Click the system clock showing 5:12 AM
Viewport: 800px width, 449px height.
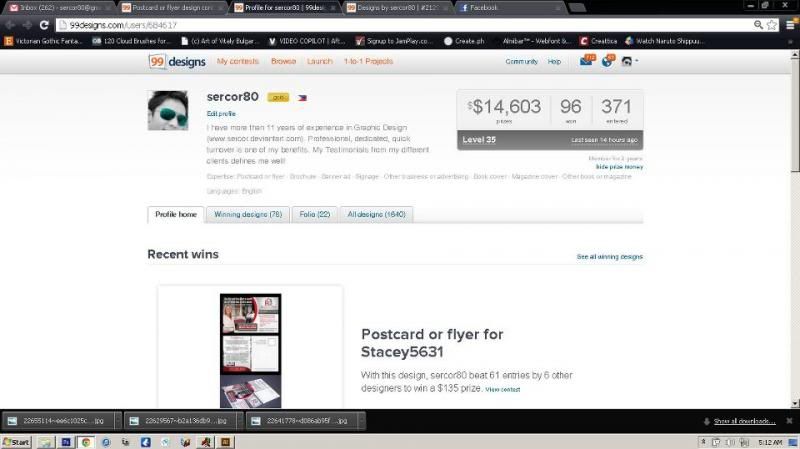tap(770, 442)
